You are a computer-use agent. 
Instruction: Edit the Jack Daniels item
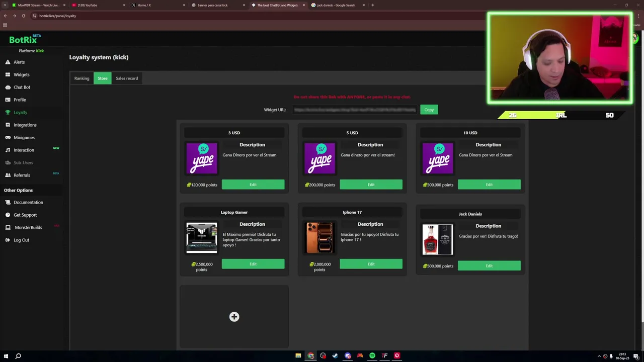[x=489, y=266]
